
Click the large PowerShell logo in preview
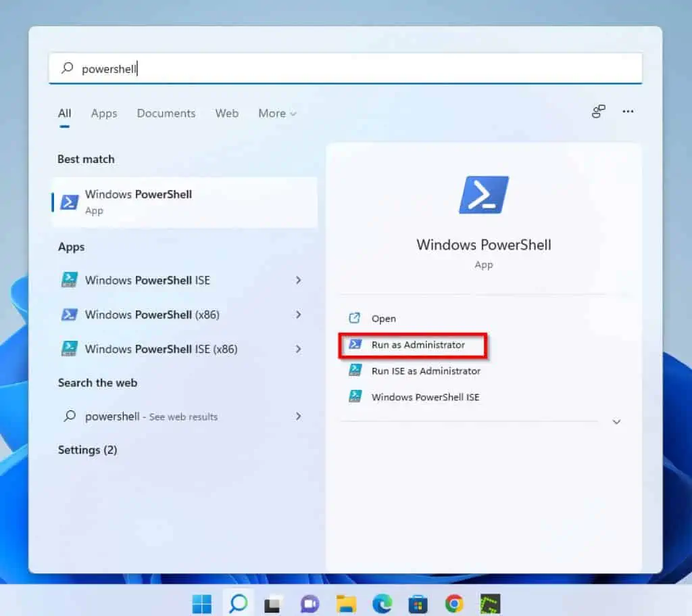(x=484, y=195)
